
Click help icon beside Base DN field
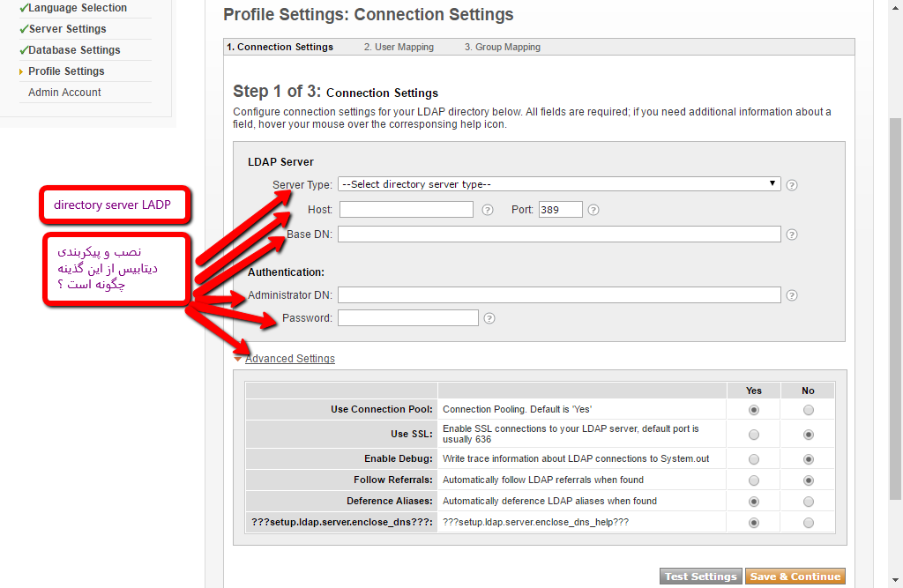(792, 234)
